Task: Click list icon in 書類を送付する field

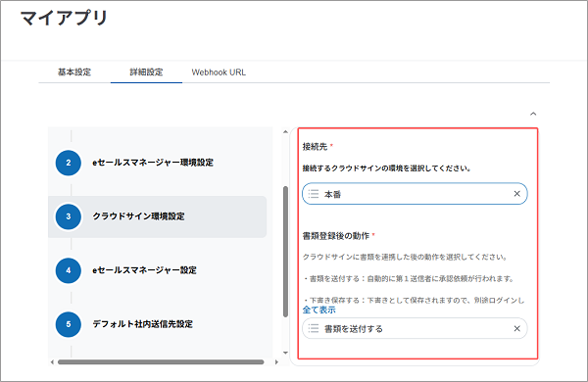Action: pos(314,329)
